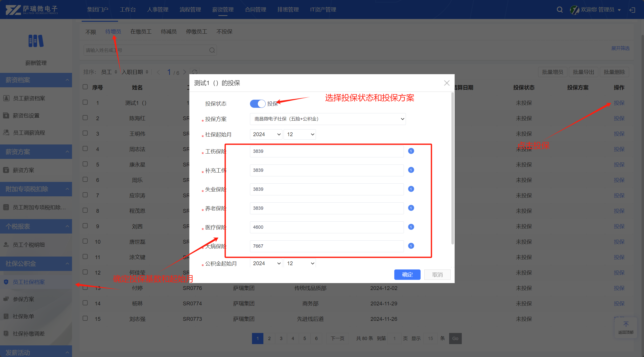The height and width of the screenshot is (357, 644).
Task: Click the 确定 button in dialog
Action: 407,275
